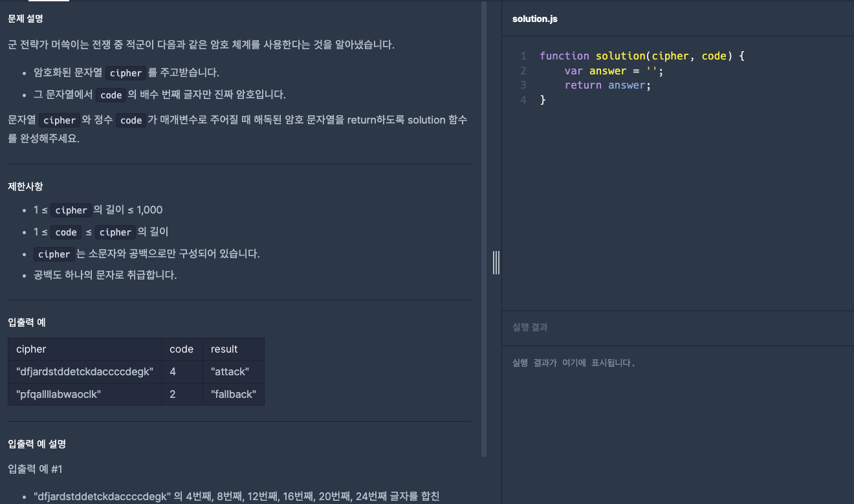Click table cell "pfqallllabwaoclk"

[85, 394]
